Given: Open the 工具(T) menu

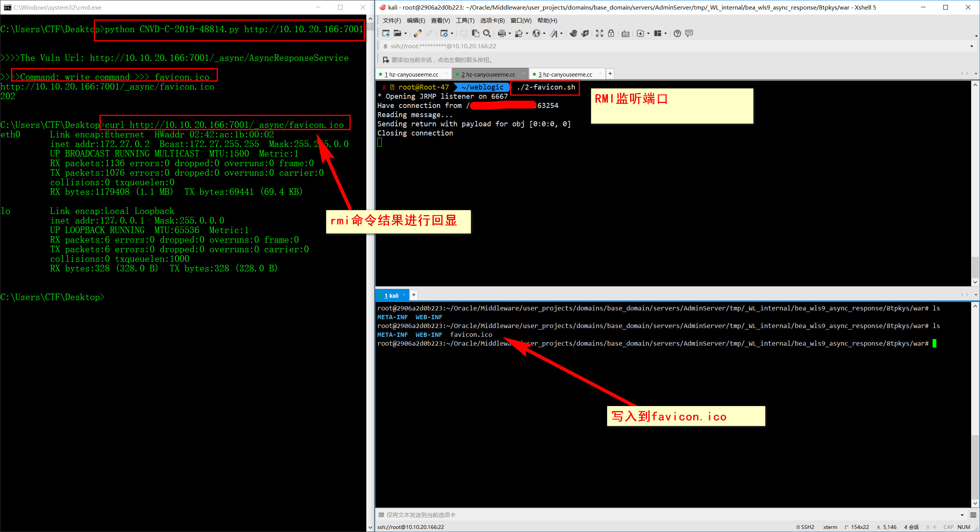Looking at the screenshot, I should 465,21.
